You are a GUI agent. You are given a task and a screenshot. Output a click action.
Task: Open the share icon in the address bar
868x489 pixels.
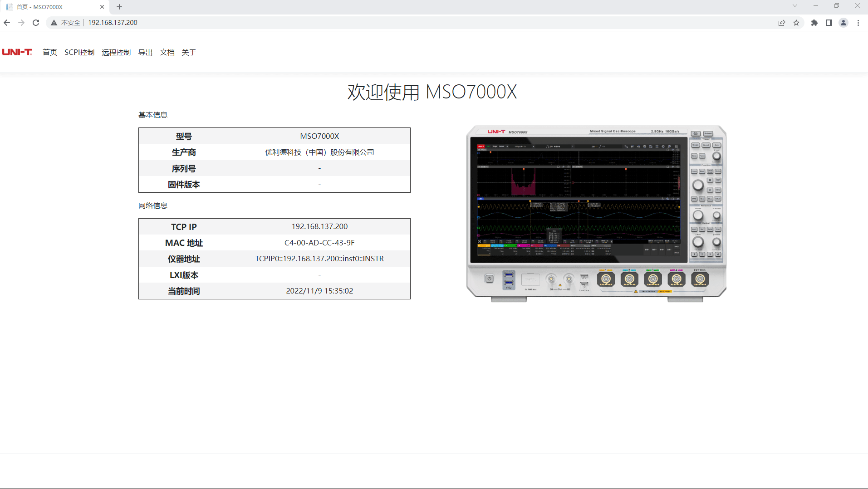point(781,23)
